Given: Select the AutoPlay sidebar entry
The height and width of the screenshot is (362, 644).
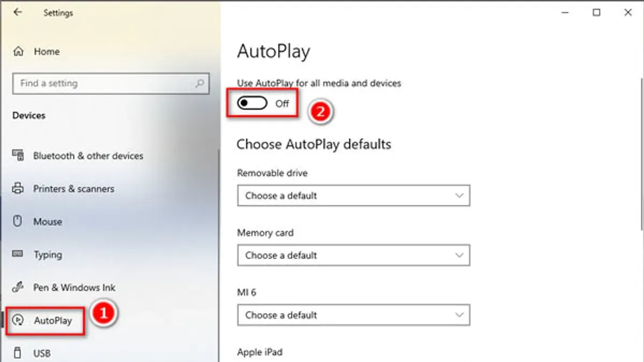Looking at the screenshot, I should coord(53,321).
